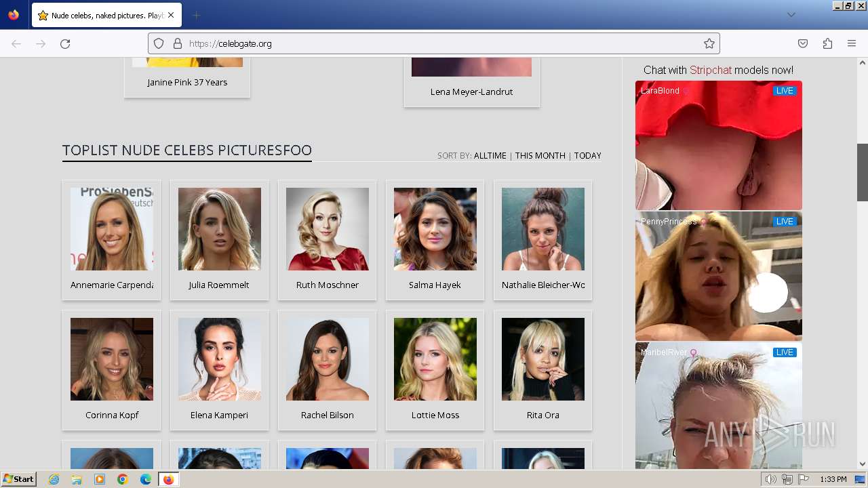Viewport: 868px width, 488px height.
Task: Select the Firefox taskbar button
Action: click(x=169, y=479)
